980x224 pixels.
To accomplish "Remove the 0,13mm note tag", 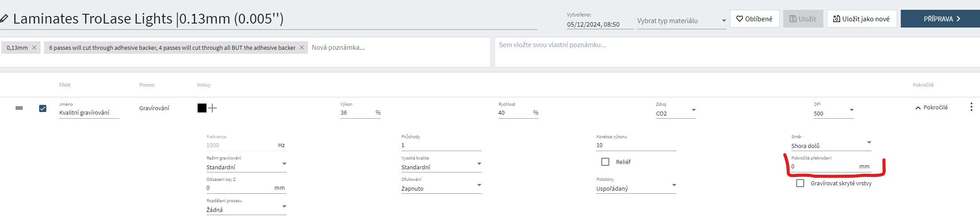I will [34, 48].
